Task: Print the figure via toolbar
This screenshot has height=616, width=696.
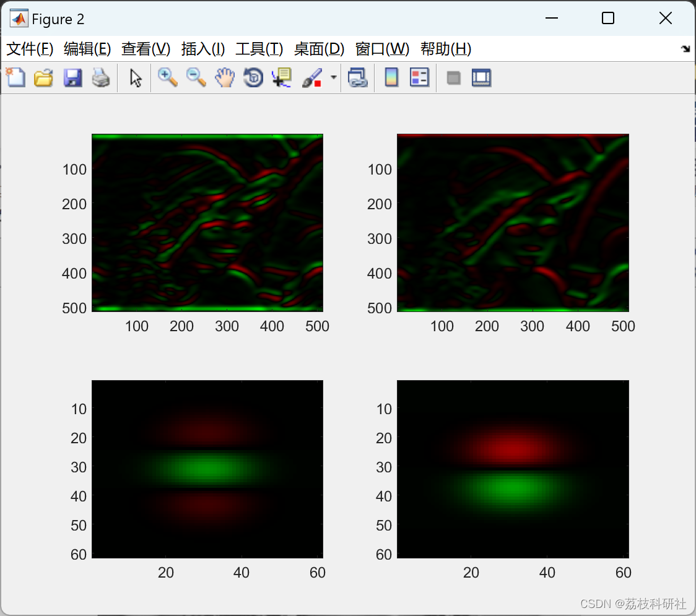Action: 101,77
